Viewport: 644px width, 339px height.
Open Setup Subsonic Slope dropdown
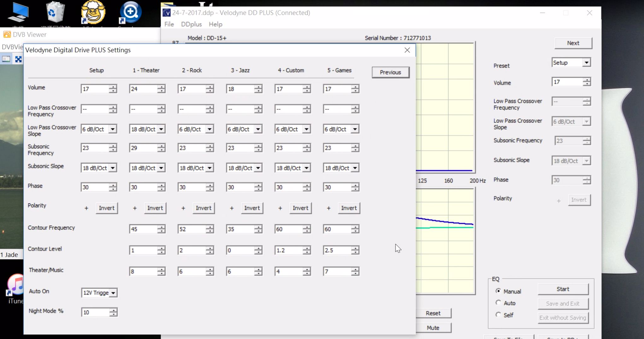pos(113,168)
